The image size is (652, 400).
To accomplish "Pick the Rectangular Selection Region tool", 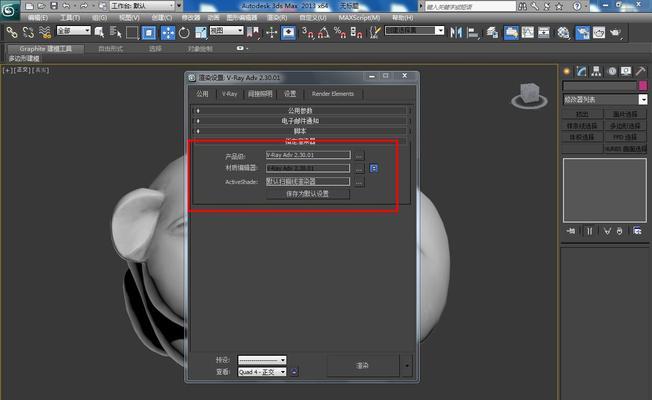I will [132, 32].
